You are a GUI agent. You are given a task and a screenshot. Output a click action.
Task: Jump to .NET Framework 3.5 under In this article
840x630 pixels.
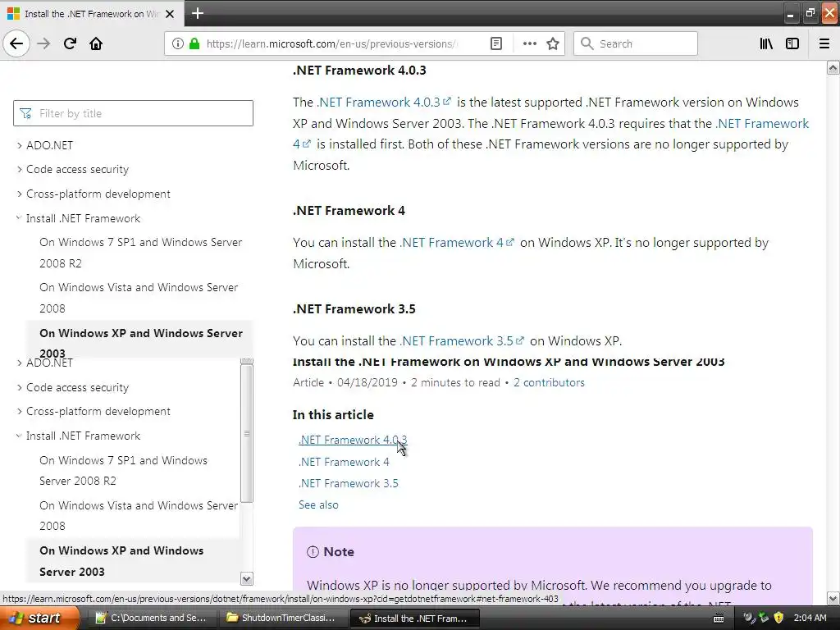348,483
